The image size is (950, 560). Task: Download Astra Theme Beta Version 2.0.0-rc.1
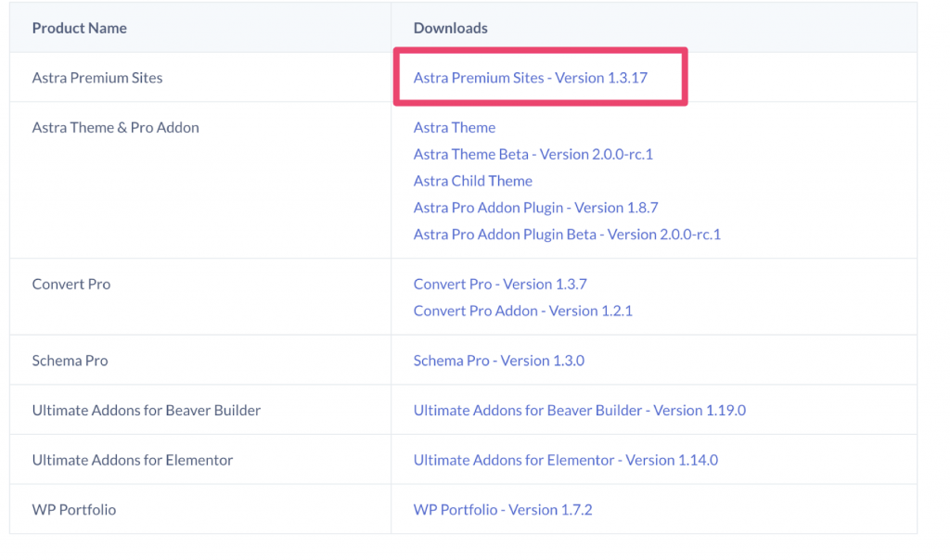[533, 154]
